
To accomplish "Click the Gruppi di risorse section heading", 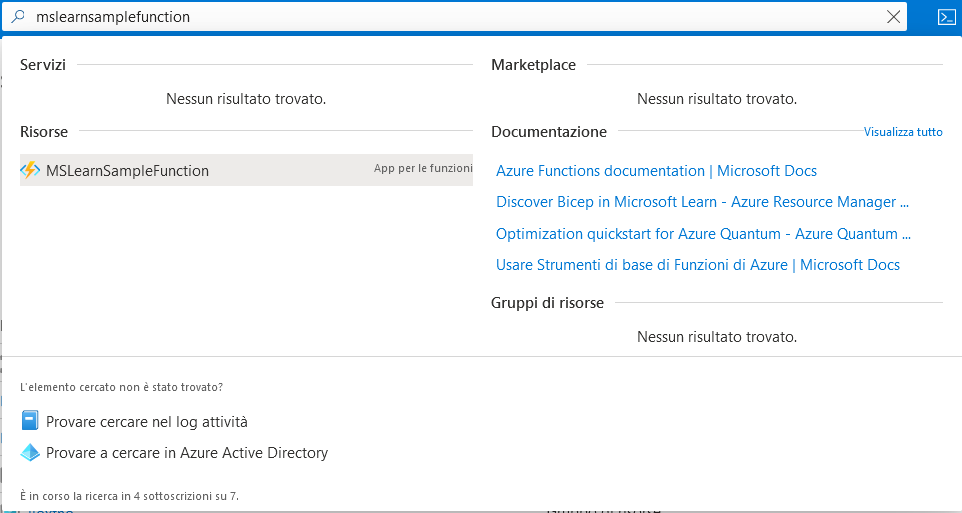I will point(547,302).
